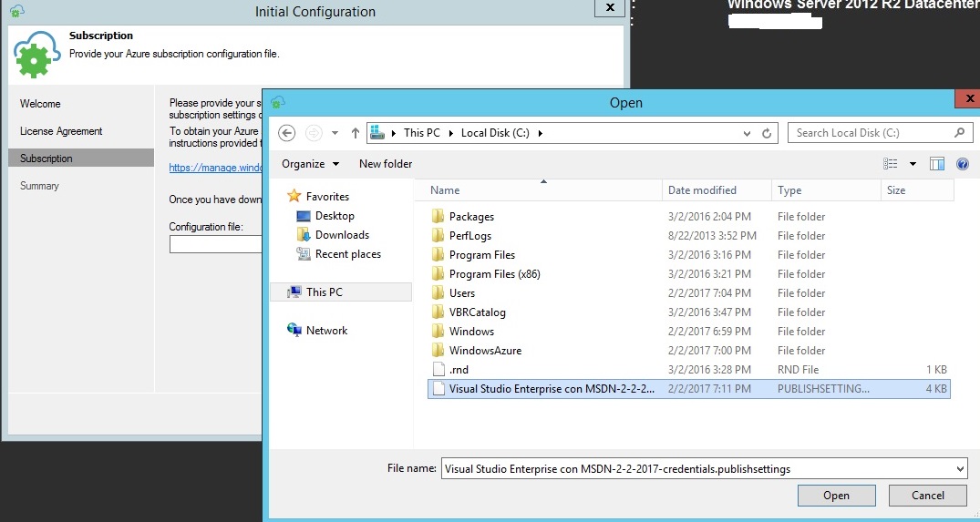Open the WindowsAzure folder icon
This screenshot has width=980, height=522.
point(438,351)
